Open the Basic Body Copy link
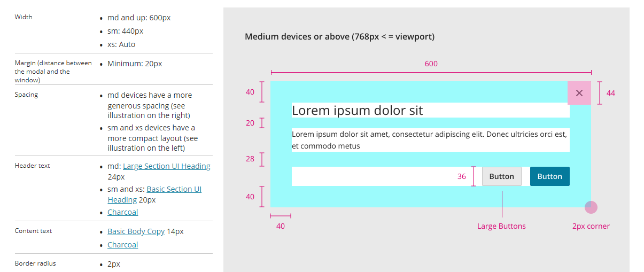The height and width of the screenshot is (272, 644). (136, 231)
